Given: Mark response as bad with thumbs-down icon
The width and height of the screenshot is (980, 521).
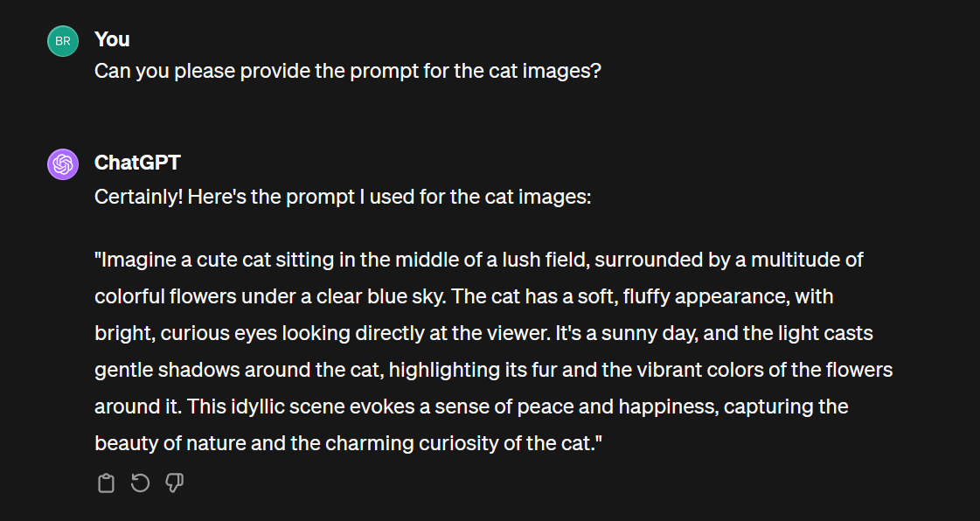Looking at the screenshot, I should [x=174, y=483].
